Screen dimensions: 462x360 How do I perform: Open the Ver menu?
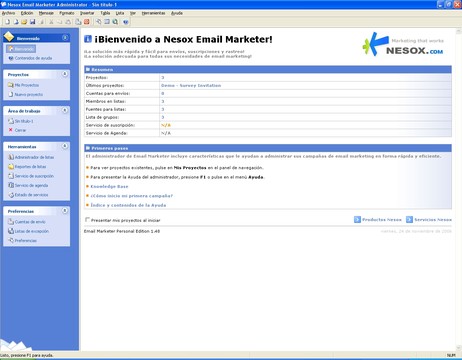click(133, 13)
